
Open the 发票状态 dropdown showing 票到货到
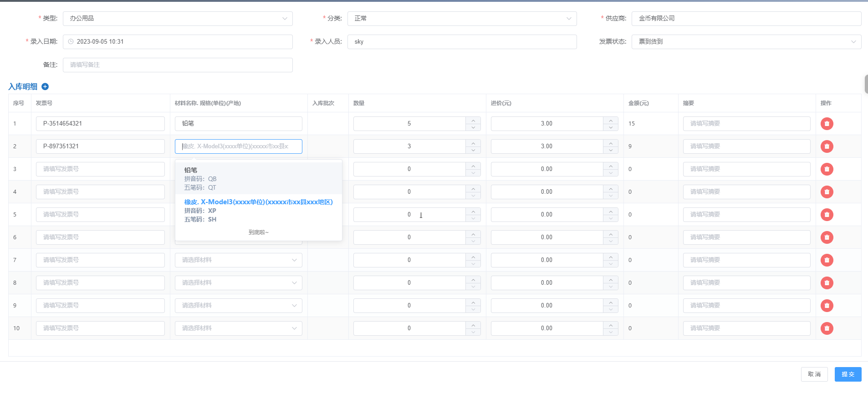[746, 42]
